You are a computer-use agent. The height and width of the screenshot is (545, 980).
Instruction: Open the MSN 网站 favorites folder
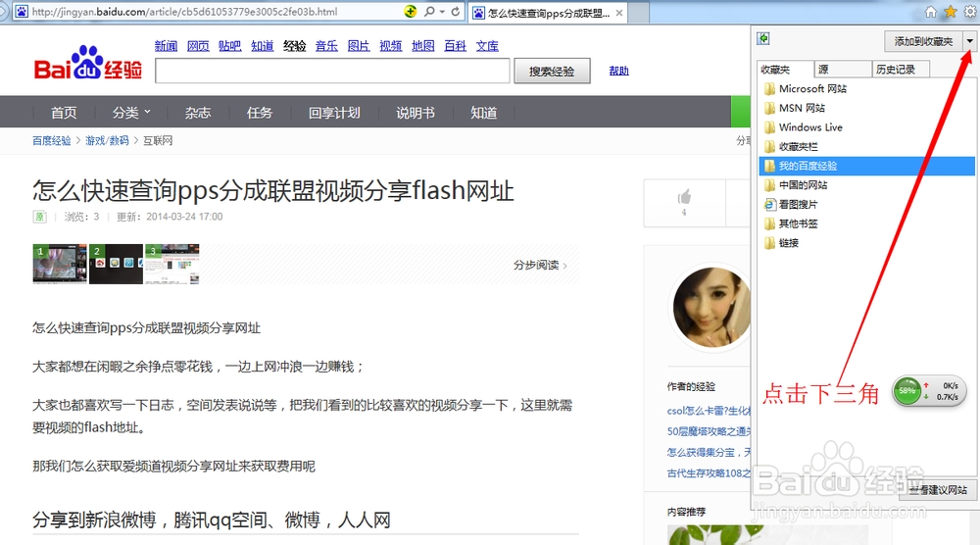click(x=795, y=108)
